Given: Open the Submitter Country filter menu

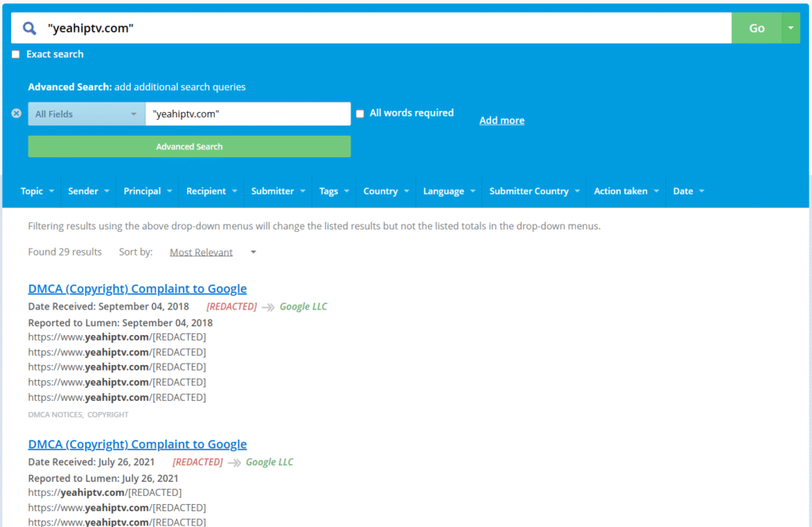Looking at the screenshot, I should 534,191.
